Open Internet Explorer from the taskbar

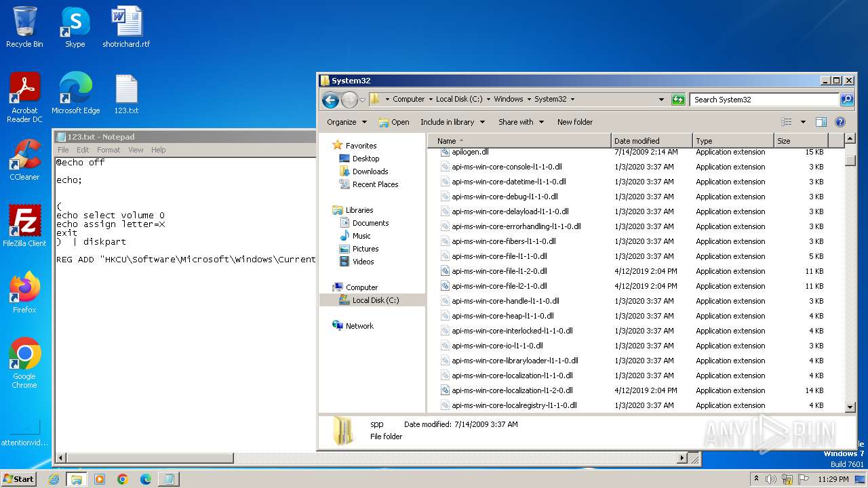[x=54, y=479]
